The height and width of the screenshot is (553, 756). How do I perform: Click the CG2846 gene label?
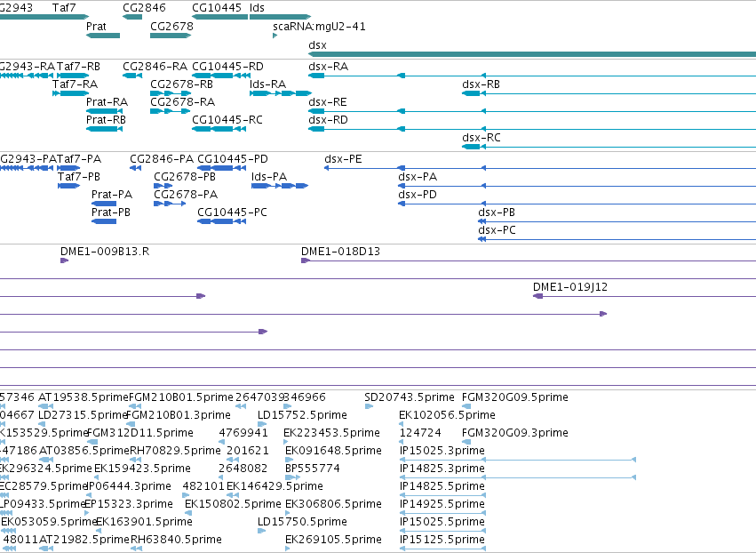pyautogui.click(x=144, y=8)
